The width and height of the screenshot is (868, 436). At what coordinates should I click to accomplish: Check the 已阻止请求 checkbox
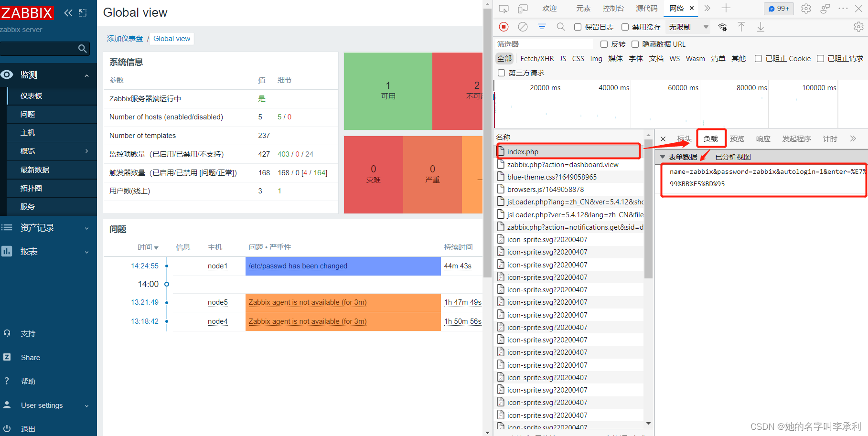(x=820, y=59)
